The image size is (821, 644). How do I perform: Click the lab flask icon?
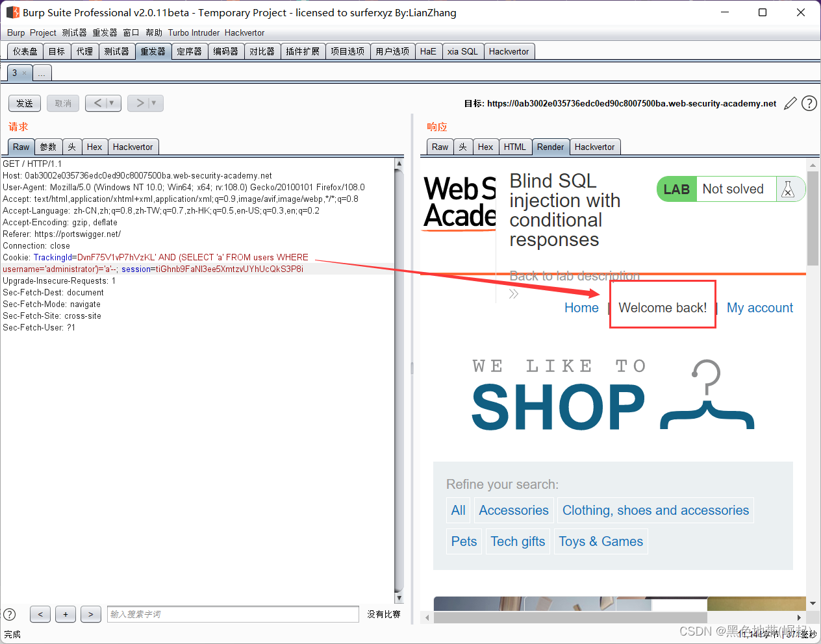[x=788, y=189]
